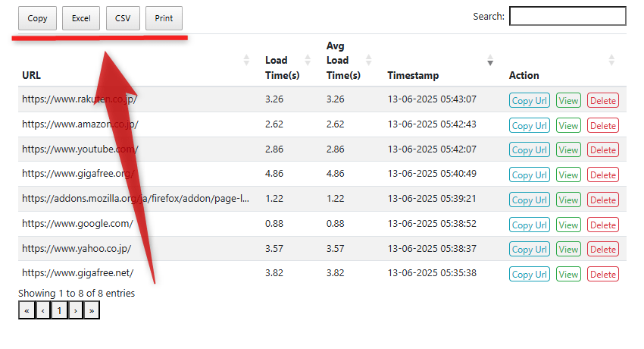The height and width of the screenshot is (349, 644).
Task: Go to previous page with ‹ button
Action: [42, 310]
